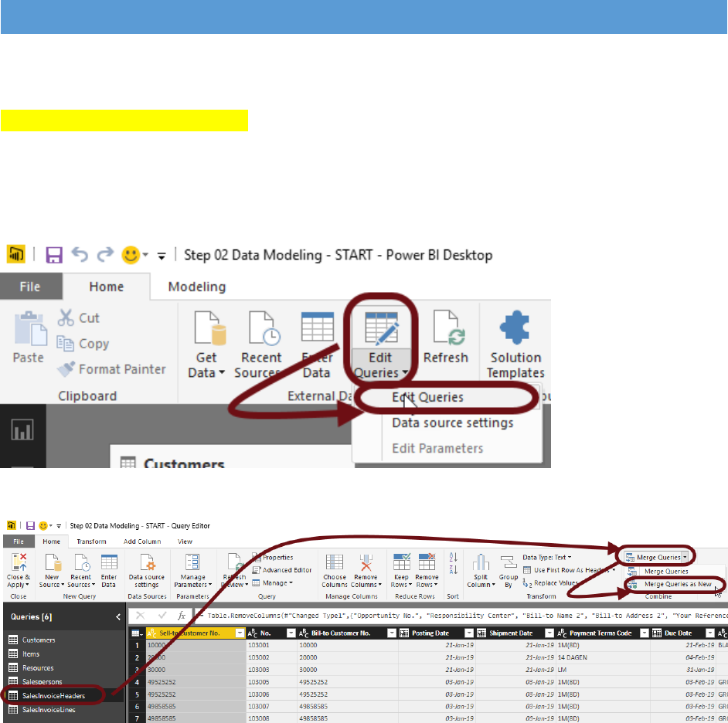
Task: Click the Paste clipboard icon
Action: click(x=30, y=328)
